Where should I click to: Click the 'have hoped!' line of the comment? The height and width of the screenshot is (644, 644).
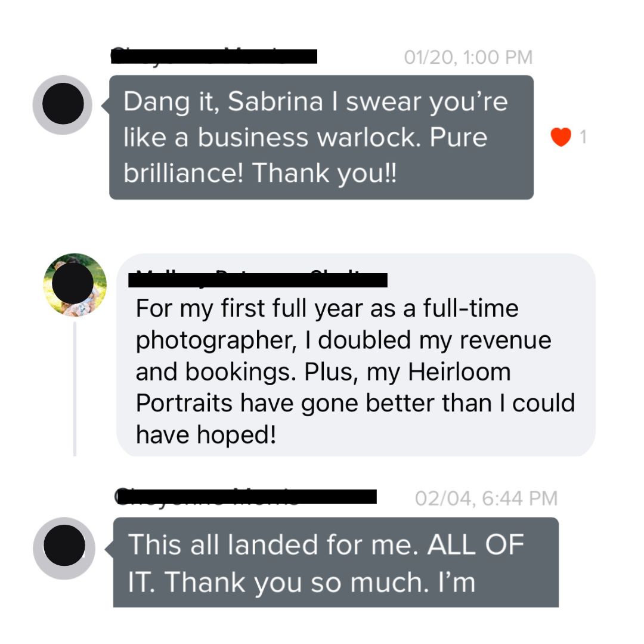pos(206,435)
